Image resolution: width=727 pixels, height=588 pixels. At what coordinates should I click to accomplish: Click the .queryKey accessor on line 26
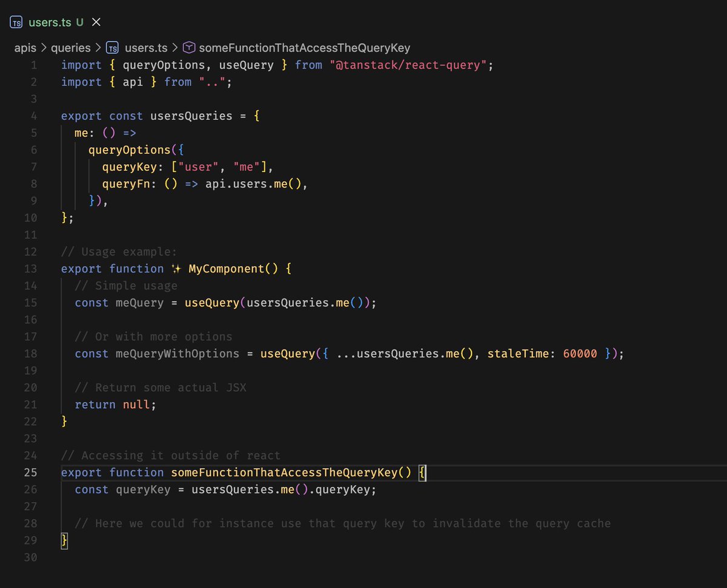[x=338, y=489]
